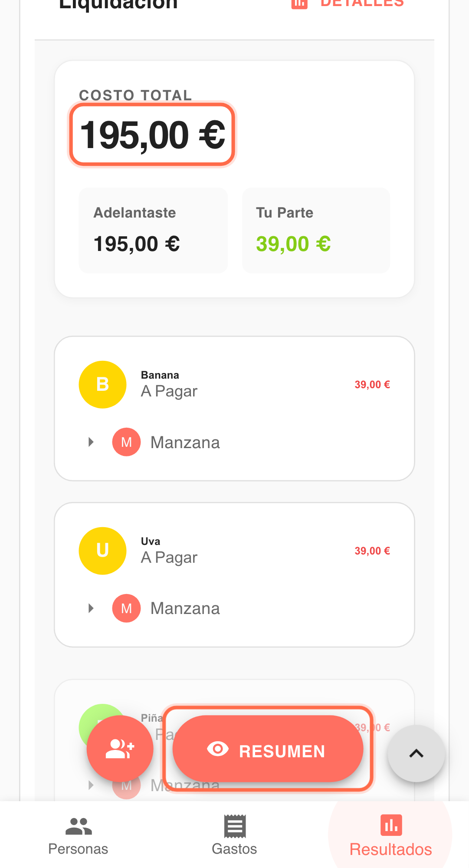Viewport: 469px width, 868px height.
Task: Expand Piña's Manzana payment row
Action: coord(91,785)
